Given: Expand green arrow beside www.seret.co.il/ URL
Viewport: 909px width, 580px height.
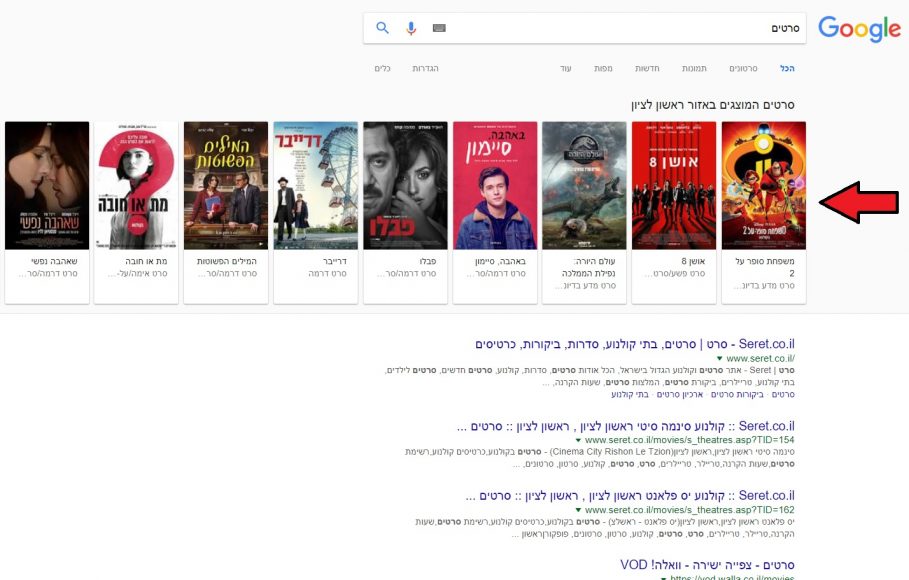Looking at the screenshot, I should 717,358.
